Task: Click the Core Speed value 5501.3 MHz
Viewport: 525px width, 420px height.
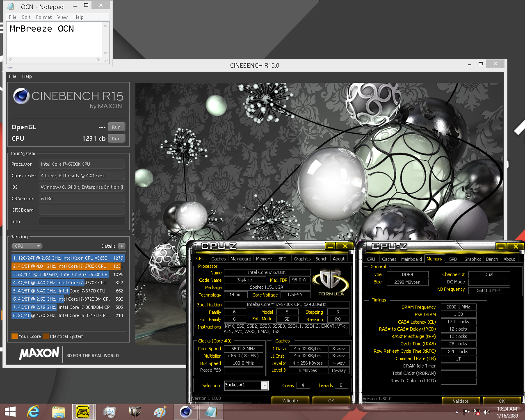Action: pyautogui.click(x=243, y=349)
